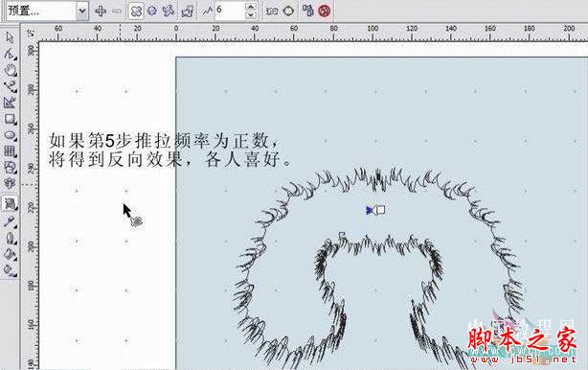Select the Hand pan tool
588x370 pixels.
[x=10, y=70]
